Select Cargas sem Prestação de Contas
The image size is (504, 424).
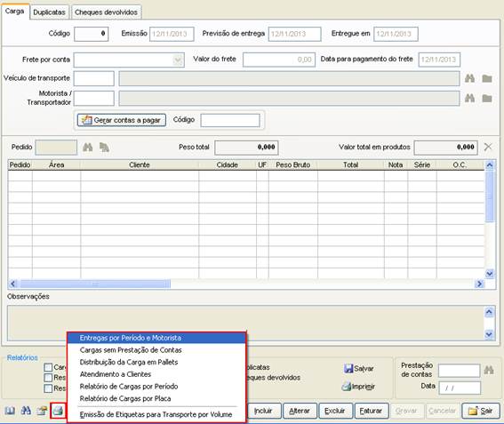[x=156, y=349]
